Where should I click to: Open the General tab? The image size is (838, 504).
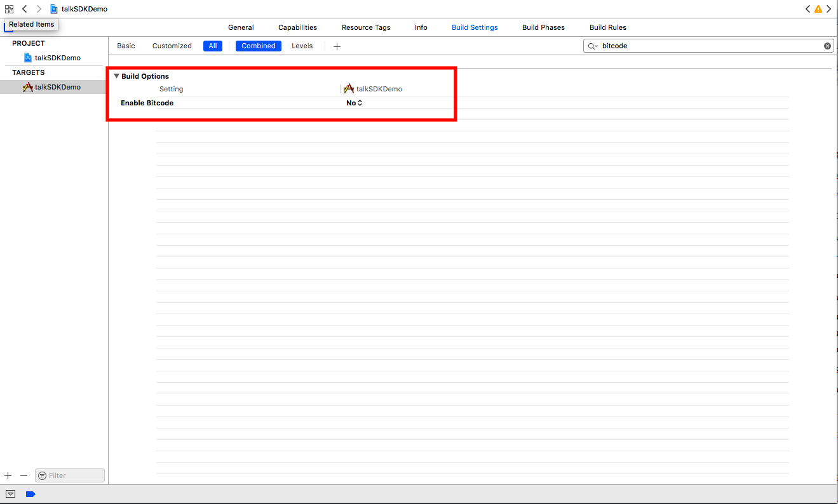click(241, 27)
